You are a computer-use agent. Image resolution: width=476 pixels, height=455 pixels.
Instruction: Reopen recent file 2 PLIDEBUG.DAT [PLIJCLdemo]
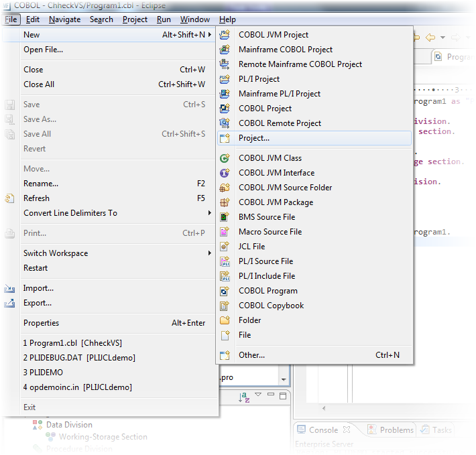pos(117,358)
